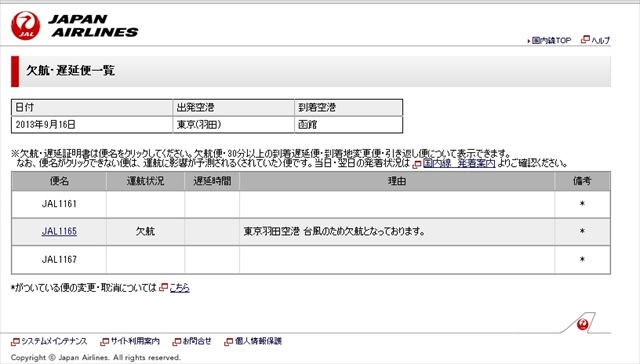Click the 欠航・遅延便一覧 page heading
This screenshot has width=640, height=364.
tap(71, 71)
